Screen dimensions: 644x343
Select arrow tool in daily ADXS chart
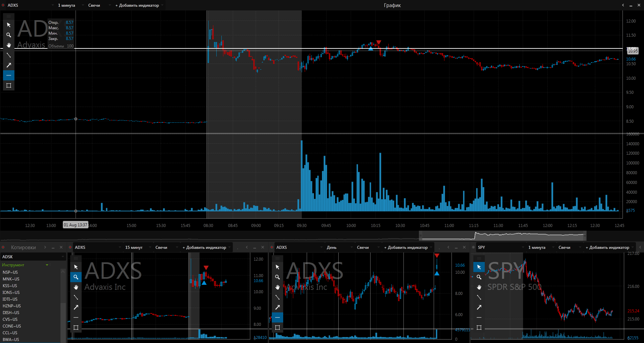point(277,307)
